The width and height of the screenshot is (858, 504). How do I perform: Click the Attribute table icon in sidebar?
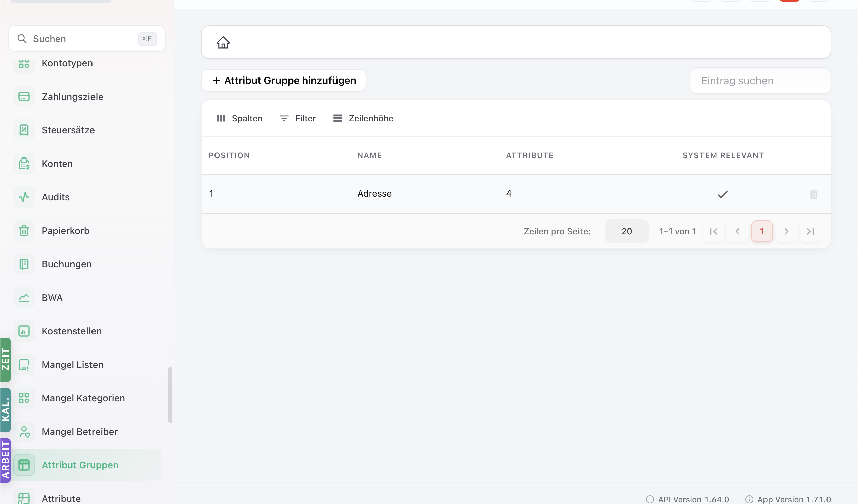24,498
